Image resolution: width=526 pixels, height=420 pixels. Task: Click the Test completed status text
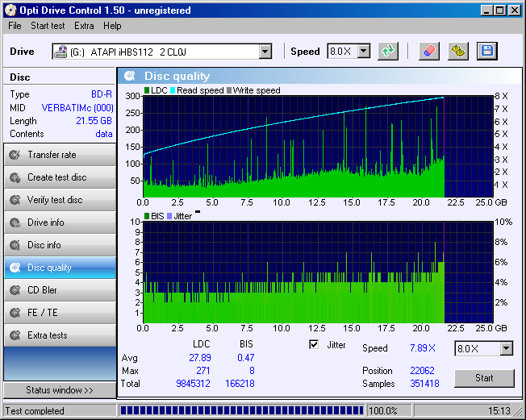[x=35, y=411]
